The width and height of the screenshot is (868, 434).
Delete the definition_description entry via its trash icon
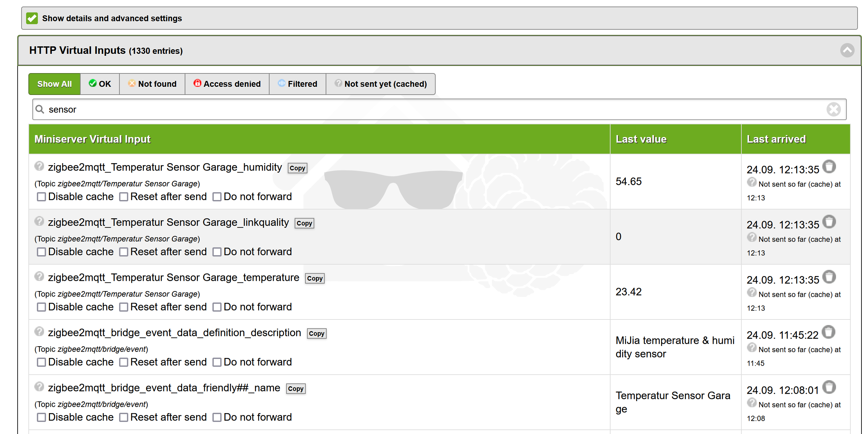coord(829,332)
